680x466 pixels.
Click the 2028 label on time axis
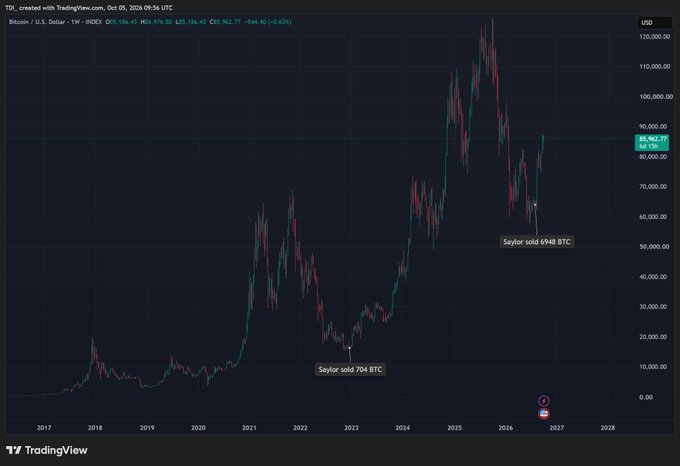[608, 428]
